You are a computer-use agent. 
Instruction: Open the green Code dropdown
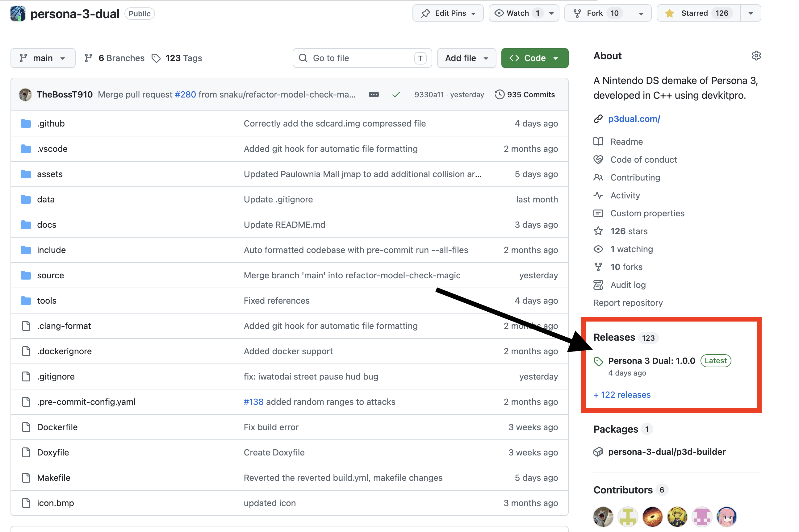535,58
